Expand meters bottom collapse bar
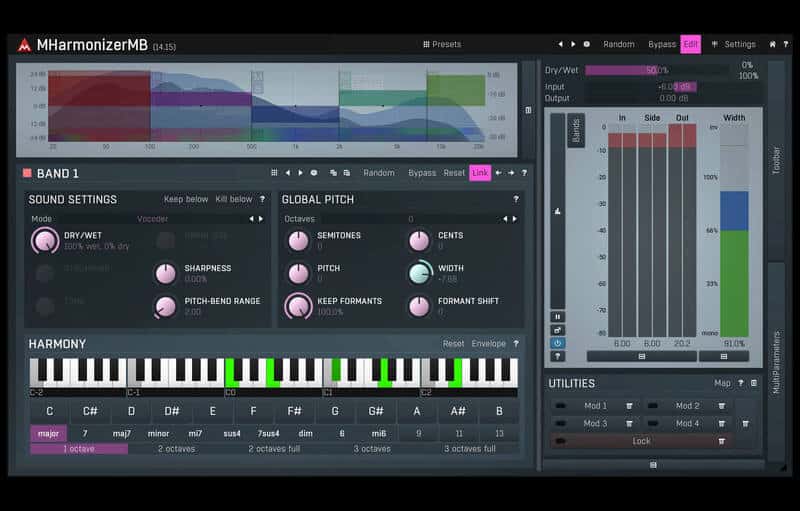 tap(642, 356)
